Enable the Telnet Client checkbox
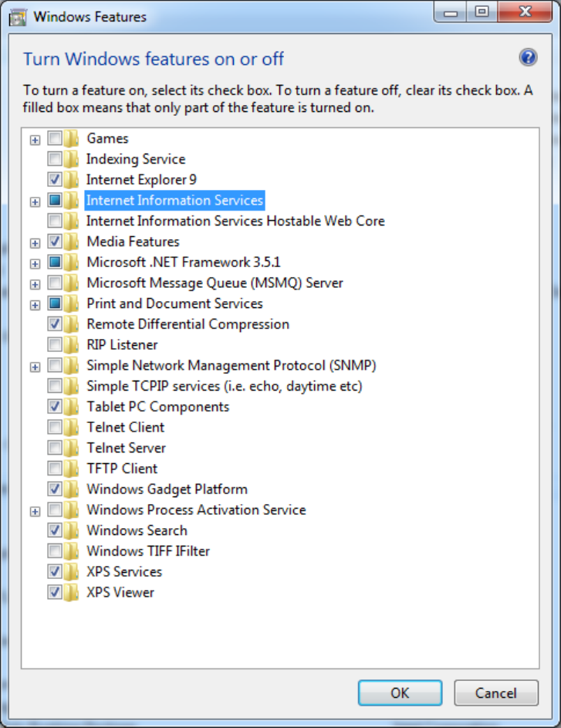 coord(55,428)
